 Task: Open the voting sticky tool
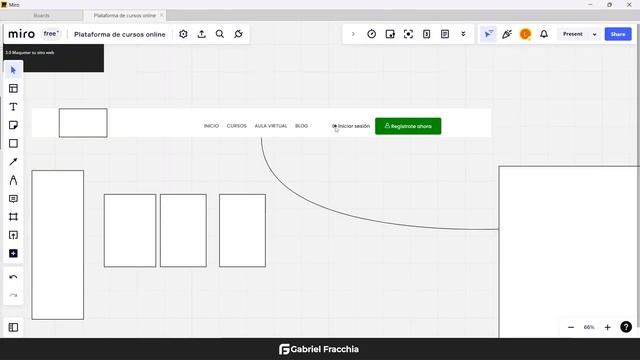click(x=390, y=34)
